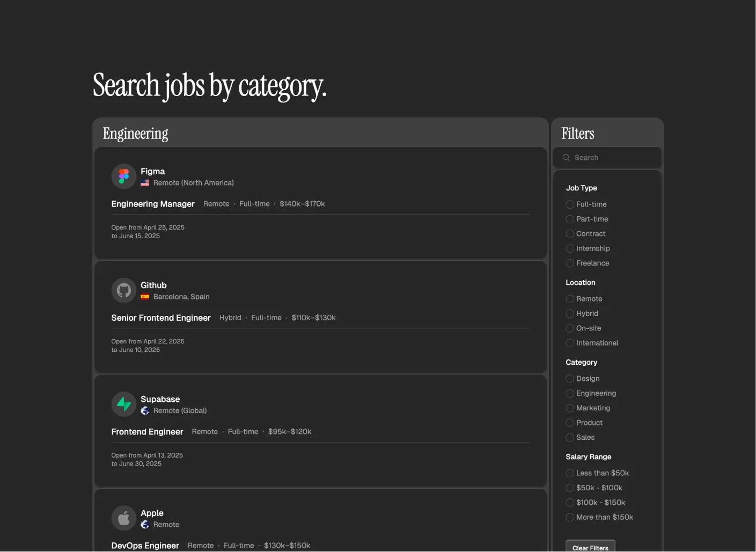Click the Open from April 25, 2025 date
Image resolution: width=756 pixels, height=552 pixels.
(148, 227)
